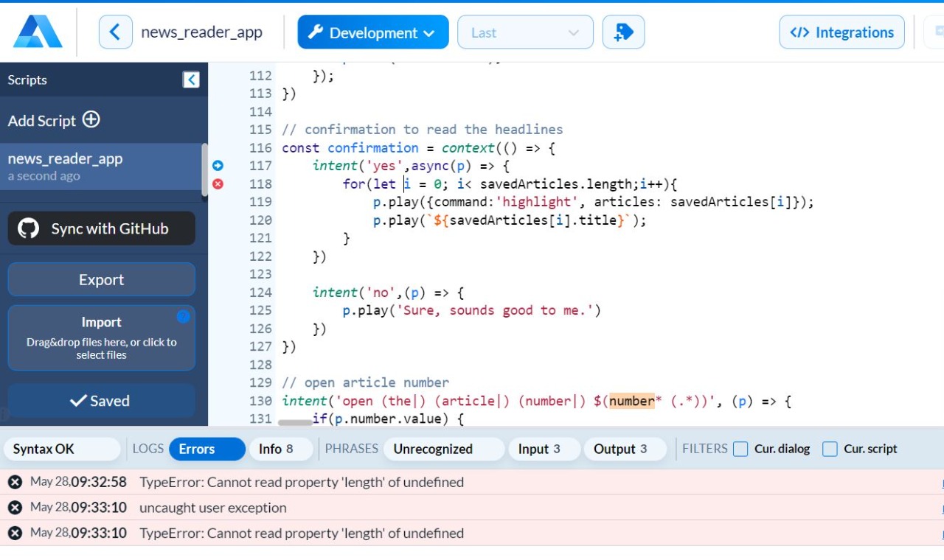Click the blue run marker on line 117
This screenshot has height=560, width=944.
(x=218, y=166)
